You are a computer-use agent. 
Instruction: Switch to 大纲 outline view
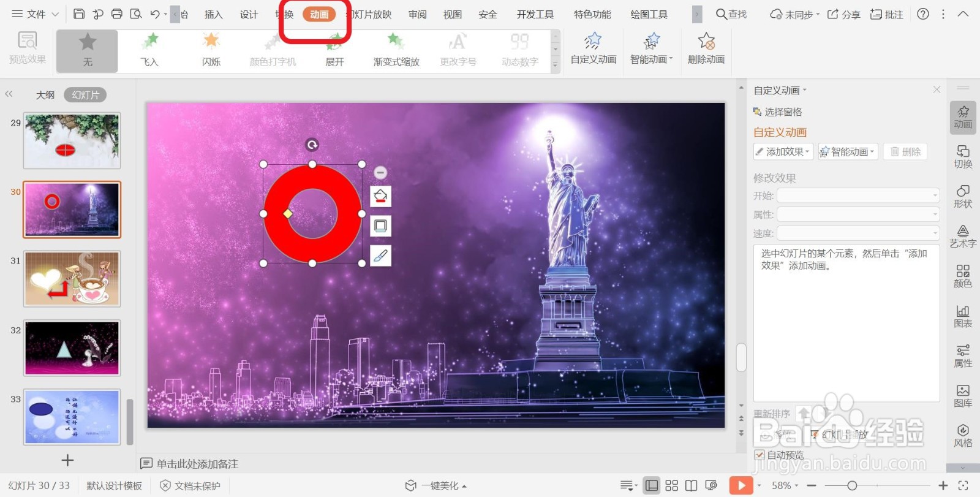(x=45, y=95)
